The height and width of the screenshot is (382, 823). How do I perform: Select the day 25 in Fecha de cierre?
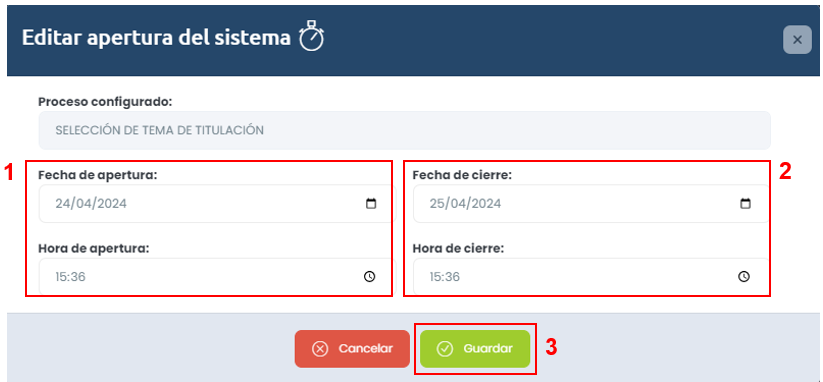point(436,204)
